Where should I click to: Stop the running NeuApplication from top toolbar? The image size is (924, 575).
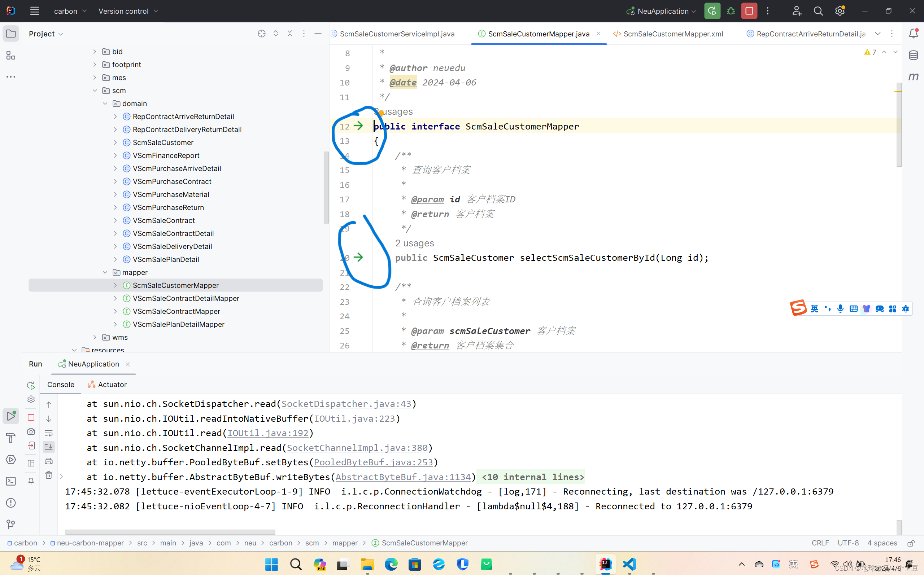(749, 11)
